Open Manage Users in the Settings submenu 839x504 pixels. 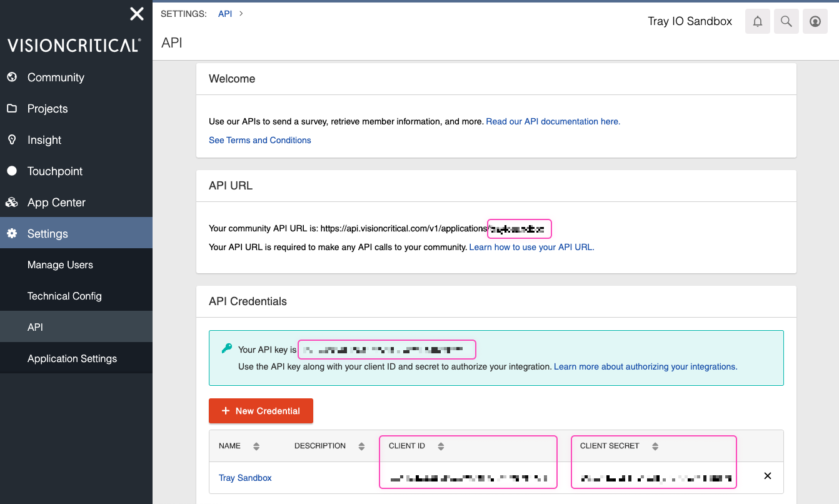coord(60,265)
